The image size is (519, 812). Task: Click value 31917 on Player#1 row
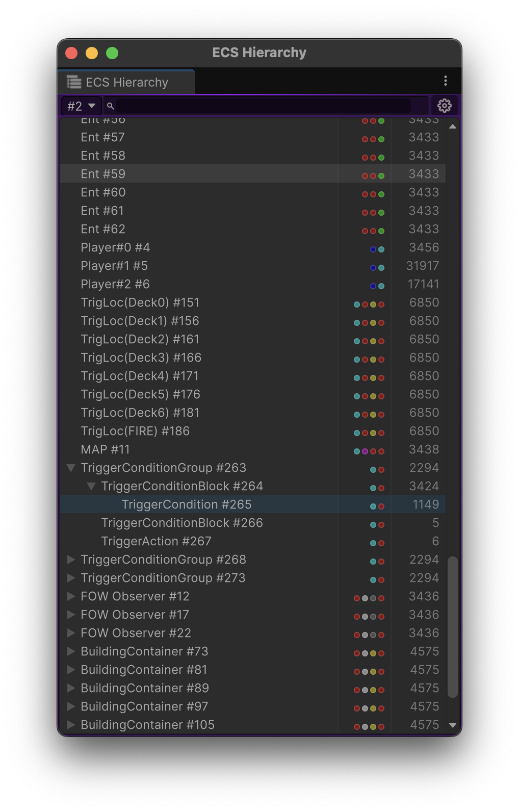[x=423, y=266]
